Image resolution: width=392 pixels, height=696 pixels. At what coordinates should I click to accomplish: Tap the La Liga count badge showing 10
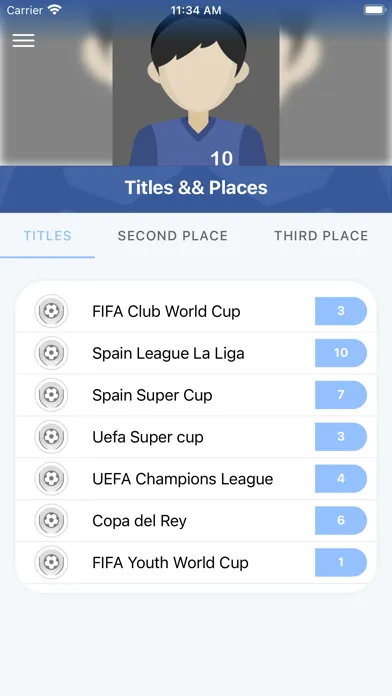(x=341, y=353)
